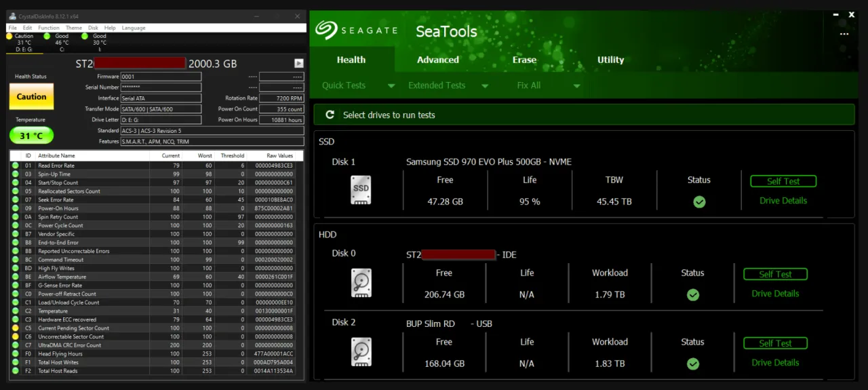Click the green status checkmark for Disk 1
Image resolution: width=868 pixels, height=390 pixels.
699,202
